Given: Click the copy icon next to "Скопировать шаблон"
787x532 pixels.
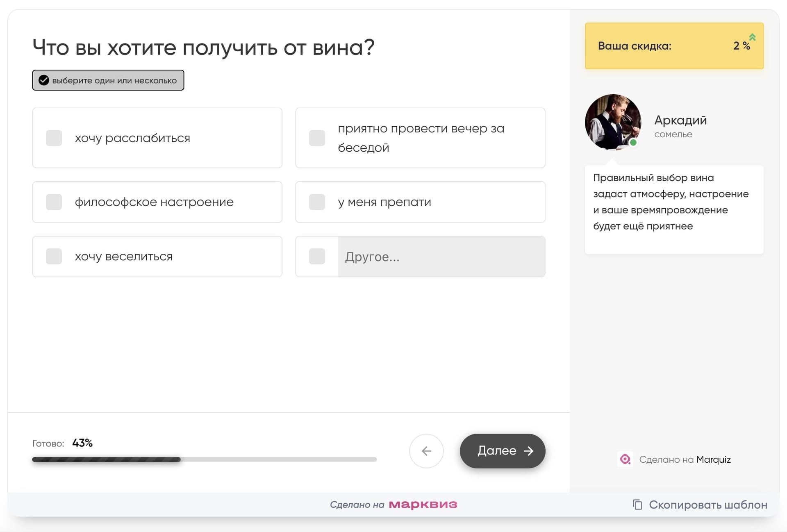Looking at the screenshot, I should (x=638, y=505).
